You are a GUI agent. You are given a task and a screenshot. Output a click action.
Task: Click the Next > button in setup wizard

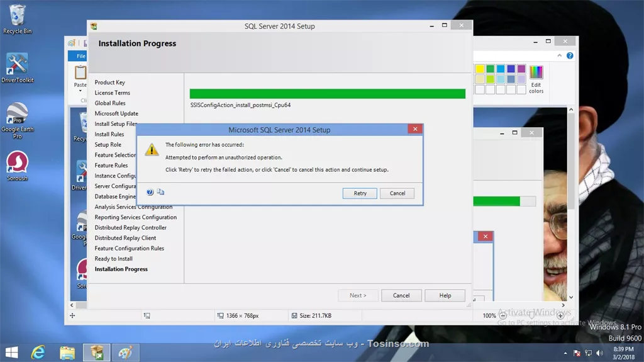(x=358, y=295)
